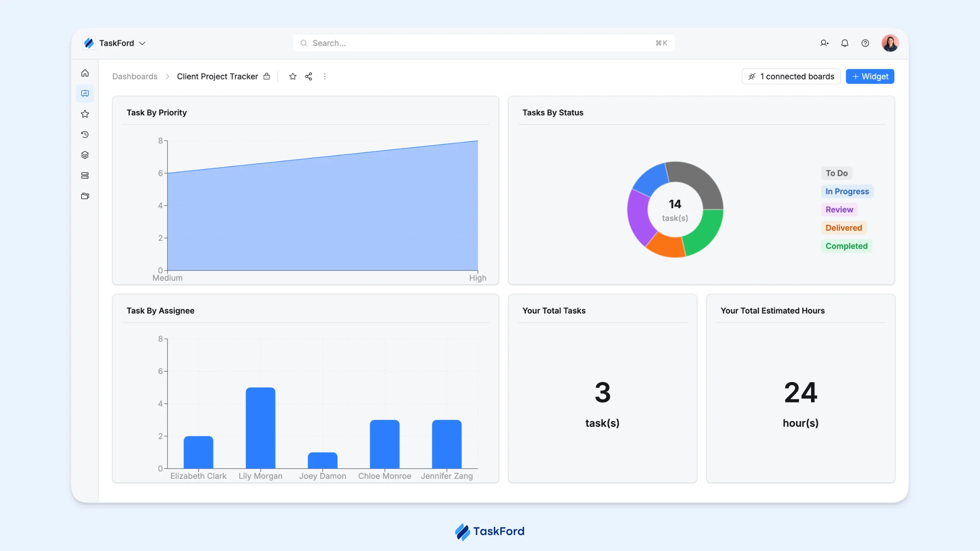Select the Dashboards icon in sidebar
980x551 pixels.
85,93
